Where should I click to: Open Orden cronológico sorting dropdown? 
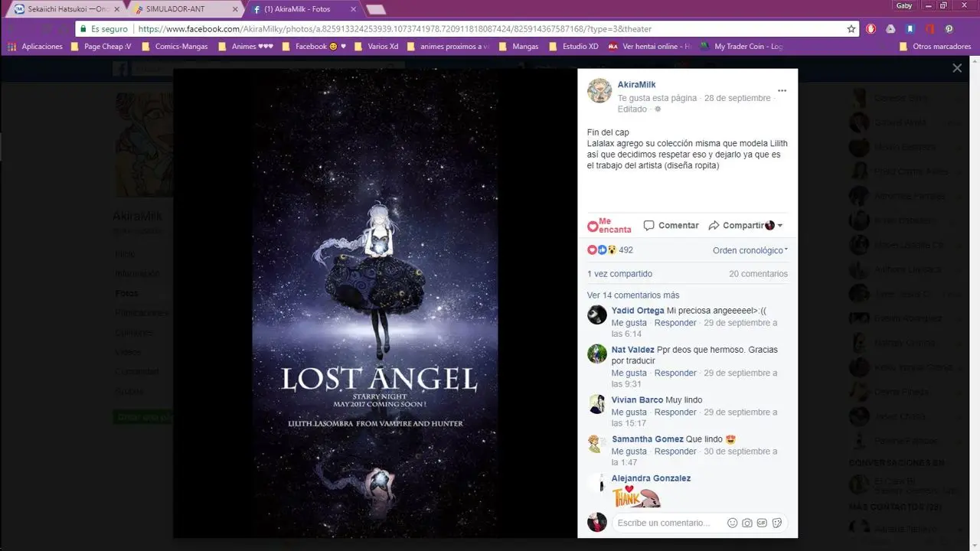[750, 250]
